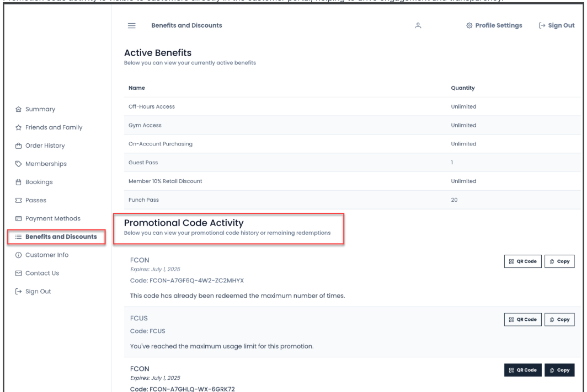Go to Summary in sidebar
Screen dimensions: 587x392
tap(36, 109)
